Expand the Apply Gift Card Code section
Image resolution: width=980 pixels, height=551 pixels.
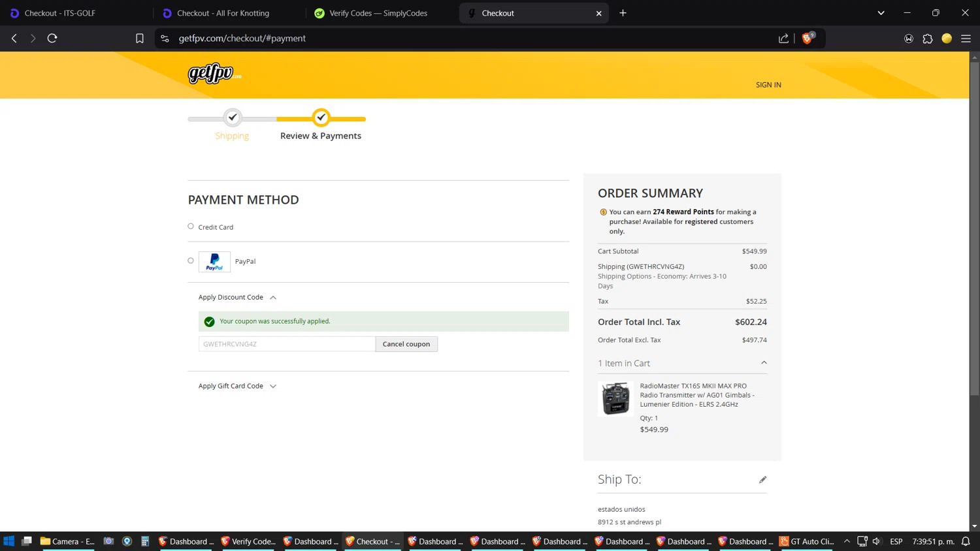237,386
